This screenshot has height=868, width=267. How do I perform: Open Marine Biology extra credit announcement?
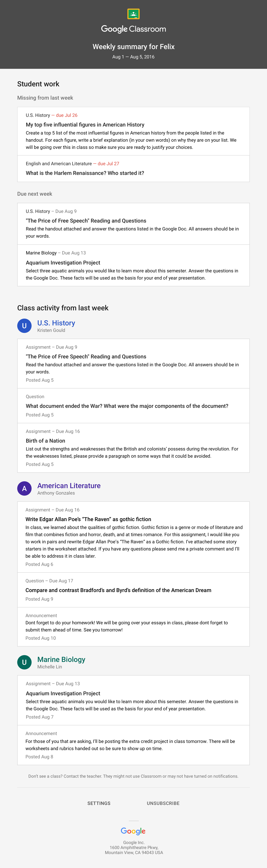tap(133, 745)
